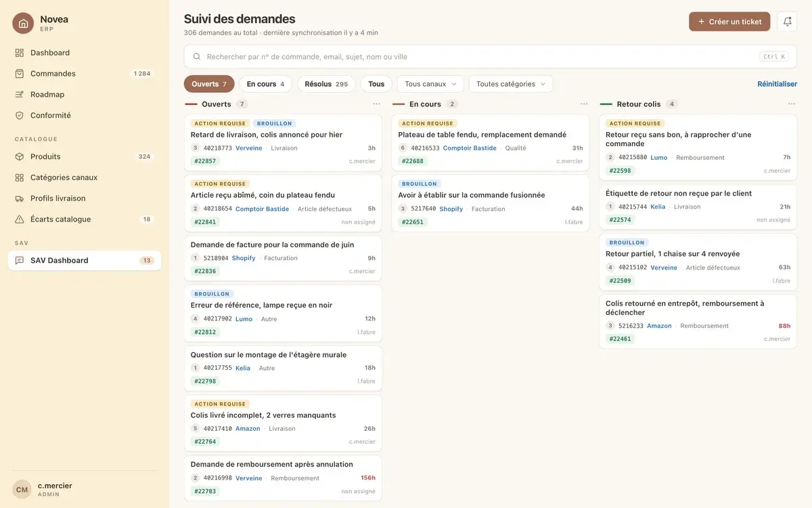
Task: Click the Novea home logo icon
Action: [23, 23]
